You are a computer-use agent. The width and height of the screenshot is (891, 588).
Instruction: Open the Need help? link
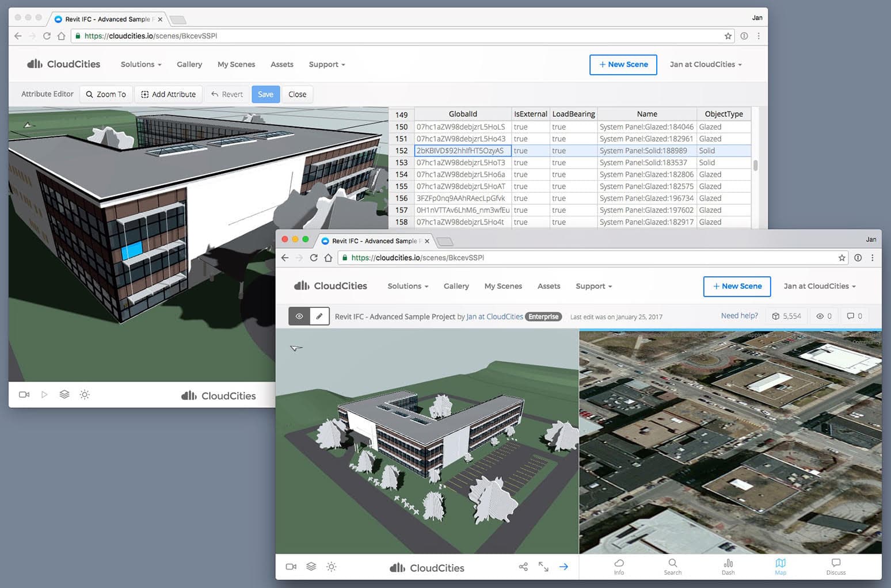pos(740,316)
